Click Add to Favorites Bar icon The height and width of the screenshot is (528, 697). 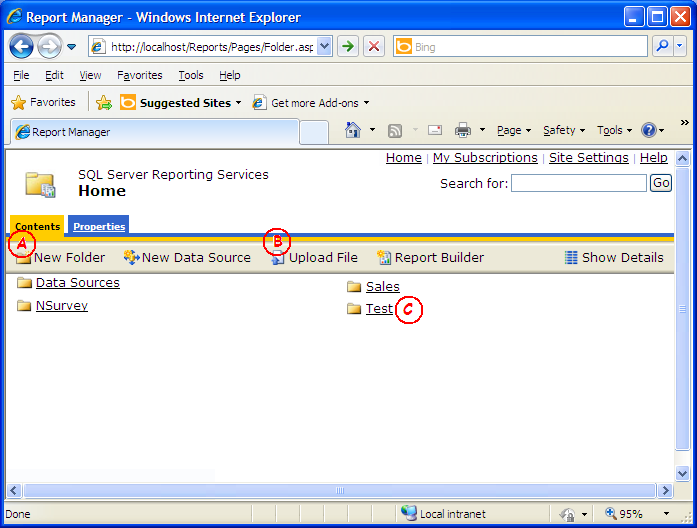click(104, 103)
